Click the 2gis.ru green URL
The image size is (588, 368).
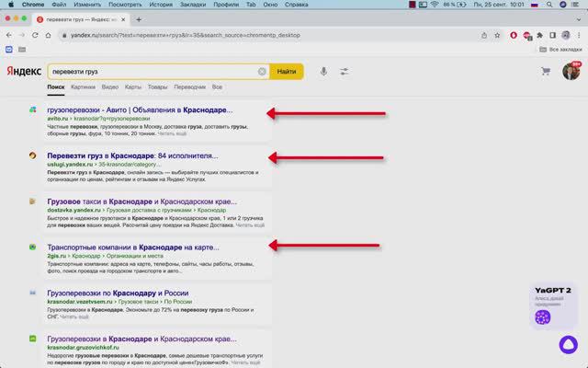click(x=57, y=256)
